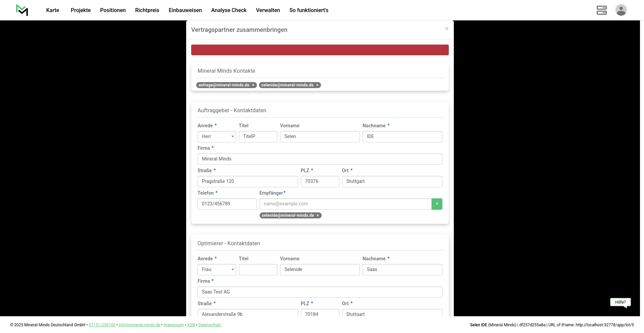Open Optimierer Anrede dropdown
The height and width of the screenshot is (333, 644).
click(x=217, y=270)
